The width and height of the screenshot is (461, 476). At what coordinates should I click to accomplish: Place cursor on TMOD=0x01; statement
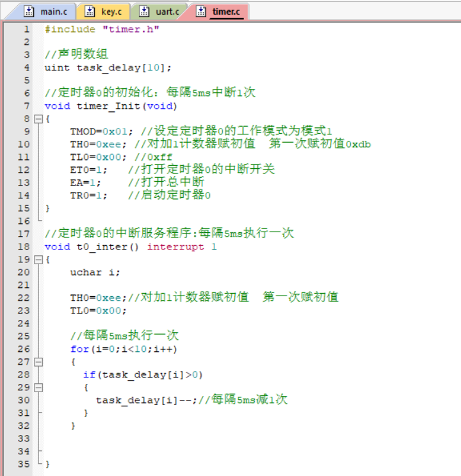(102, 132)
